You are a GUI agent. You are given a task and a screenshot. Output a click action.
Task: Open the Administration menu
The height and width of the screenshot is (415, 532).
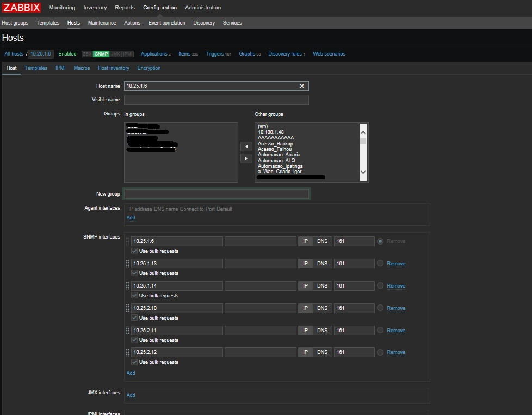click(x=202, y=8)
